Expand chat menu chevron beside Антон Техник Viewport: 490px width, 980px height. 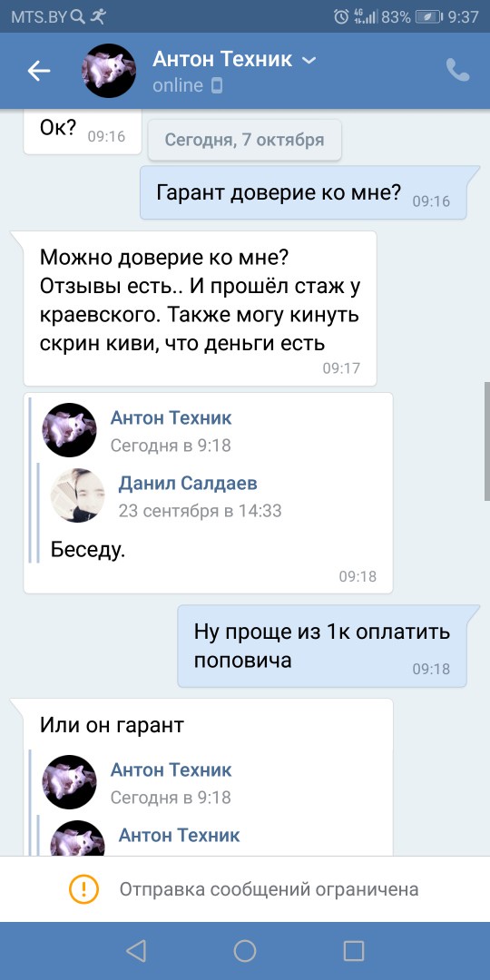pos(309,60)
